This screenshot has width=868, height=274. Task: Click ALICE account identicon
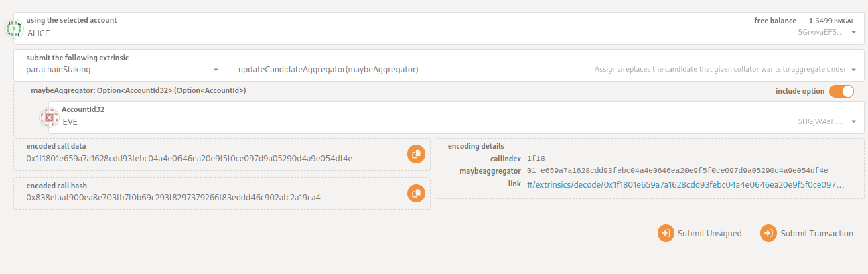(14, 28)
